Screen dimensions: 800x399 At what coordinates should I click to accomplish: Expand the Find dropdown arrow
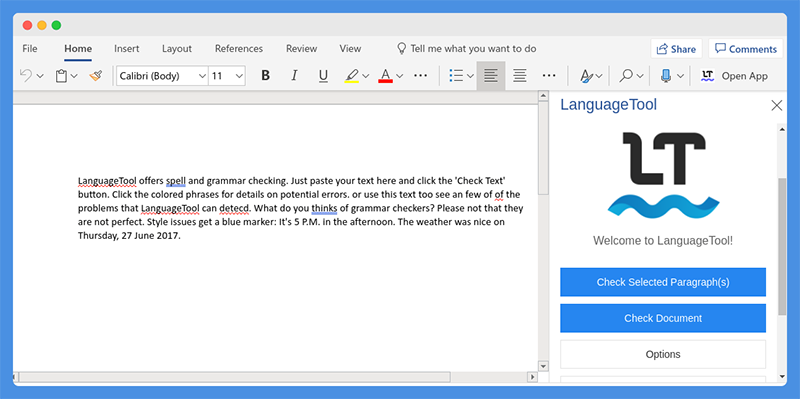pyautogui.click(x=640, y=77)
